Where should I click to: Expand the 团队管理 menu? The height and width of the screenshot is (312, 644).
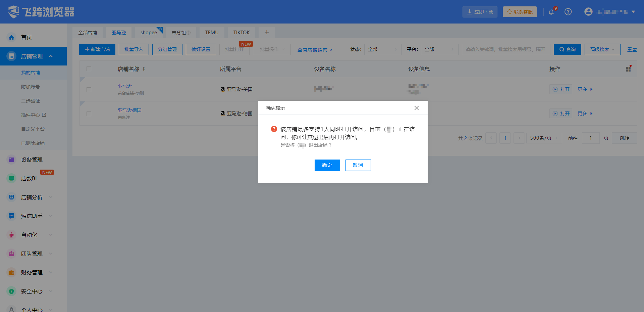coord(51,254)
